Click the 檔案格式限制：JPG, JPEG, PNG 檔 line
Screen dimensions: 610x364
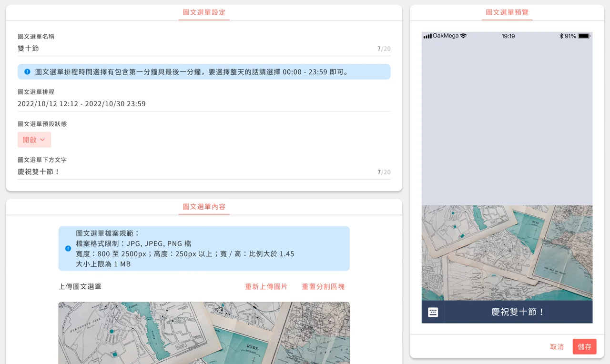click(134, 243)
